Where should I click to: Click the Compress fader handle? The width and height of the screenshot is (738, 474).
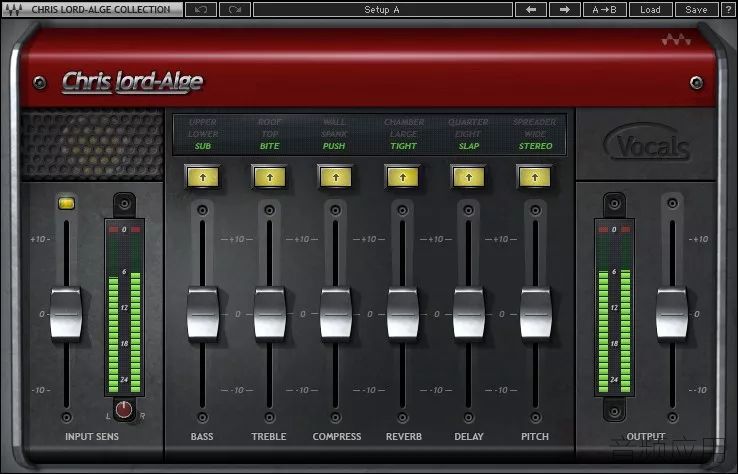[336, 314]
